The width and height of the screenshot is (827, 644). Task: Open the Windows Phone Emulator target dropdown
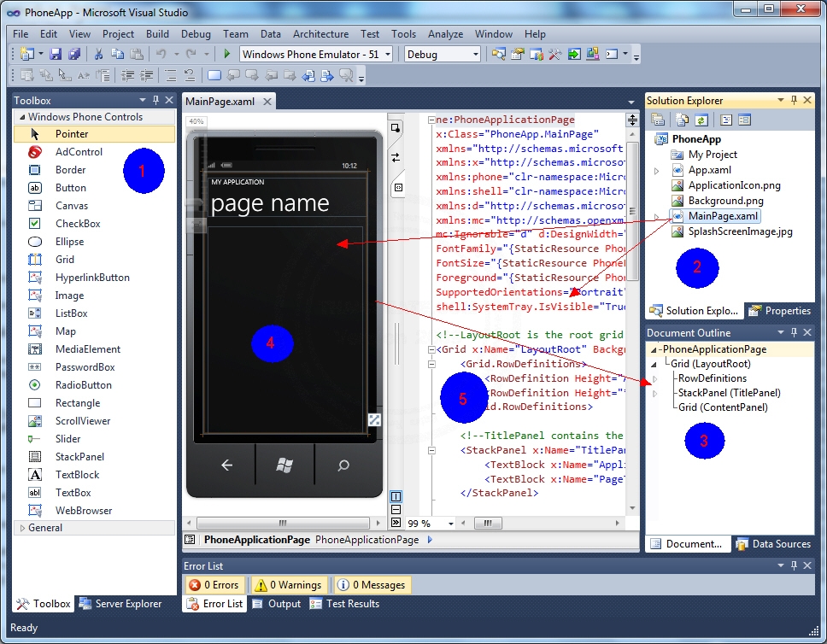pyautogui.click(x=388, y=54)
